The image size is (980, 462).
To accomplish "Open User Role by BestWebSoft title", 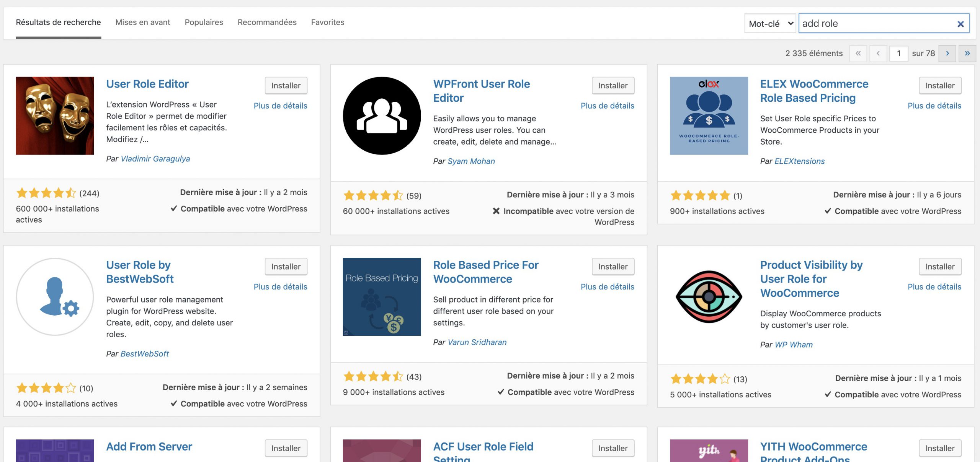I will (x=140, y=272).
